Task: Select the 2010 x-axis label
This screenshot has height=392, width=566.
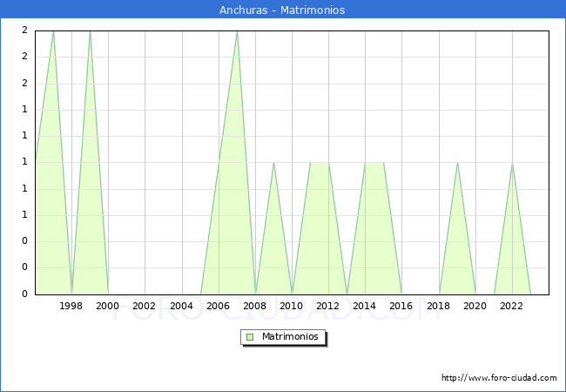Action: (292, 306)
